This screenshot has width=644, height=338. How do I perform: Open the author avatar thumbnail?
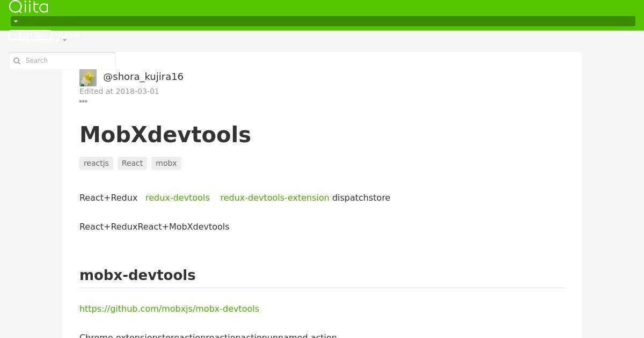pos(88,78)
